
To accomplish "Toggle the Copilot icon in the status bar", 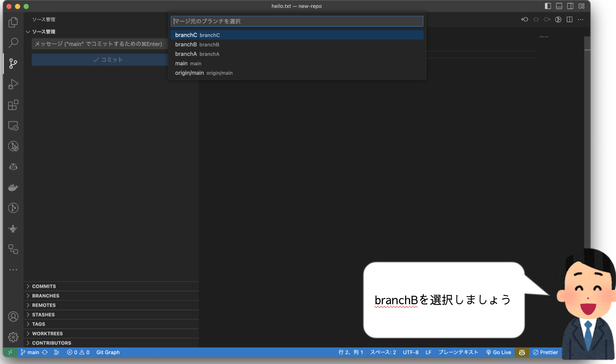I will click(x=522, y=352).
